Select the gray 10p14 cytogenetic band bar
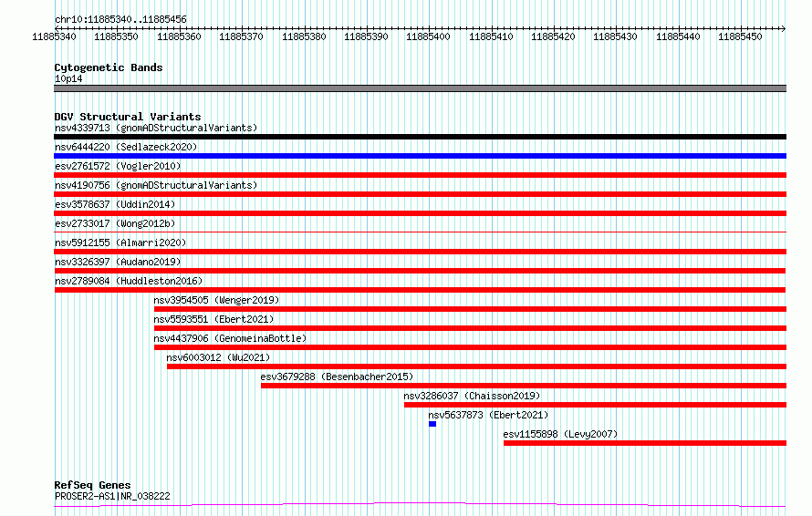 (x=420, y=88)
